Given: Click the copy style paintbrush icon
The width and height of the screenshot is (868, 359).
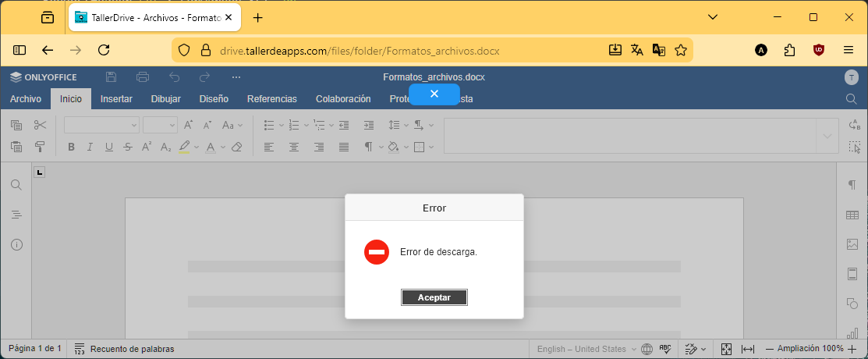Looking at the screenshot, I should 41,147.
